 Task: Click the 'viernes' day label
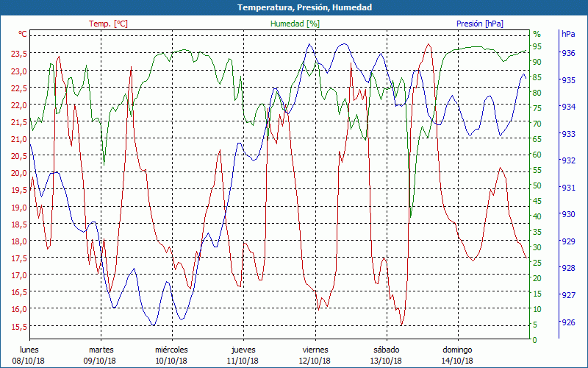315,350
